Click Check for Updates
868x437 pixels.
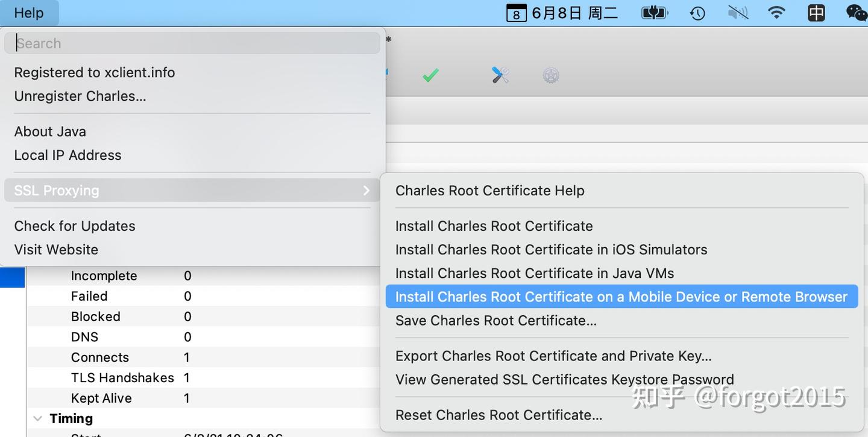(74, 225)
